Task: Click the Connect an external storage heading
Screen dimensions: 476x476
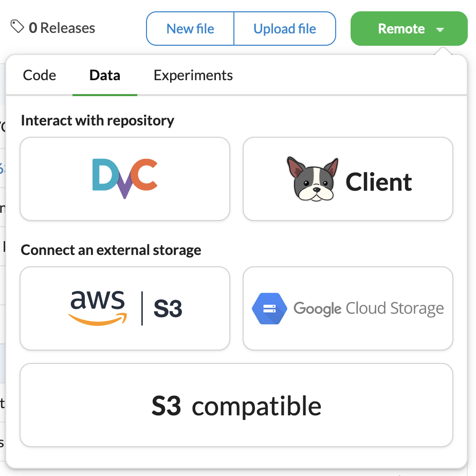Action: coord(111,250)
